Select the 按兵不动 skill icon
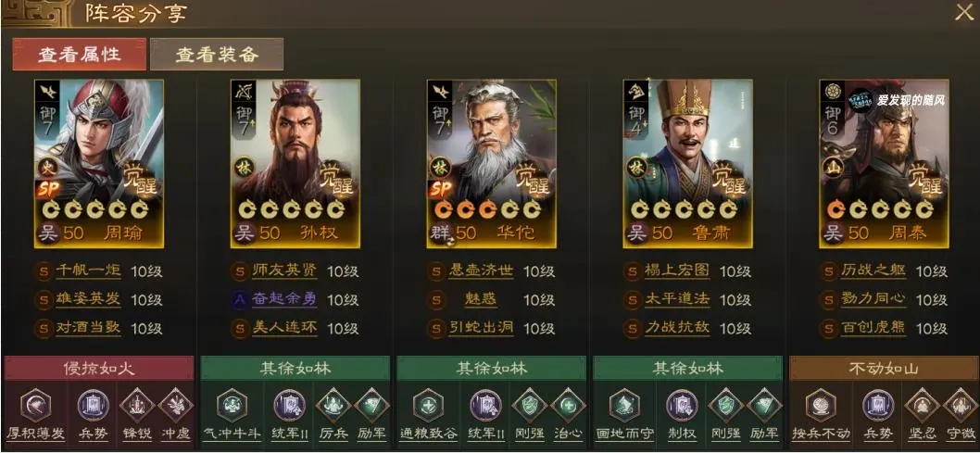This screenshot has height=453, width=980. click(821, 405)
